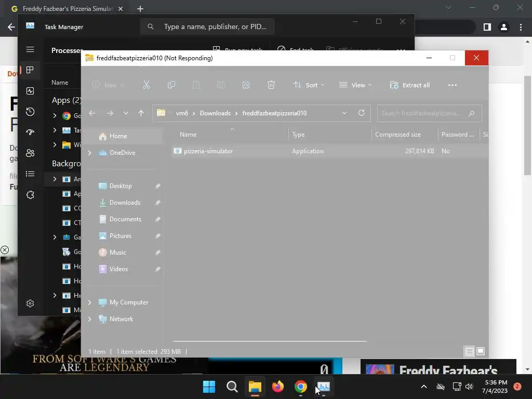
Task: Click the Rename icon in Explorer toolbar
Action: (x=221, y=85)
